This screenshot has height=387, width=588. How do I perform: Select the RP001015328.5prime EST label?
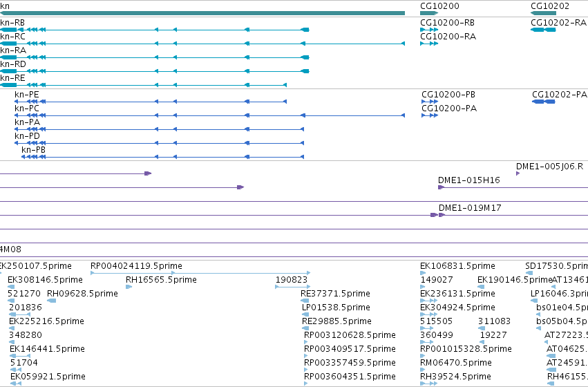[466, 350]
